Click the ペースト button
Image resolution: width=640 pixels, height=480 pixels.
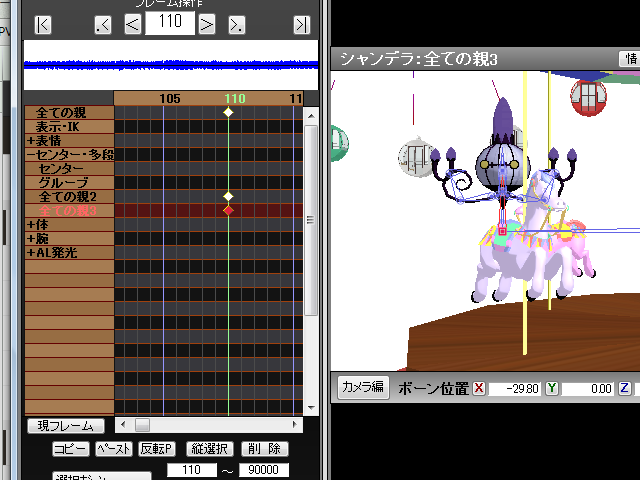114,449
